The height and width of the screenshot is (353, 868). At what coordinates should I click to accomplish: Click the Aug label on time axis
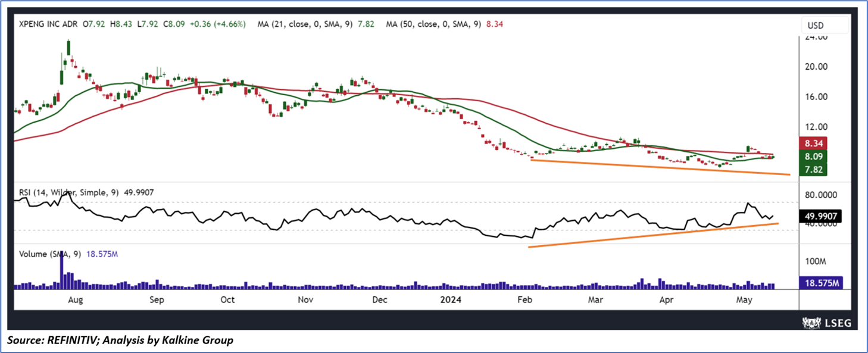click(x=76, y=299)
